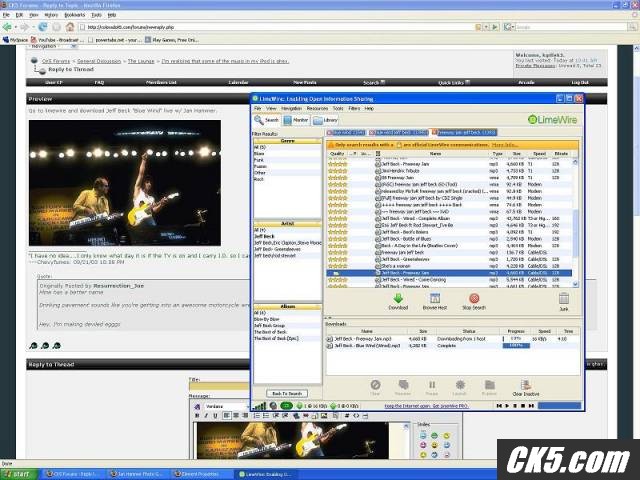Click next track in LimeWire media player

coord(531,406)
